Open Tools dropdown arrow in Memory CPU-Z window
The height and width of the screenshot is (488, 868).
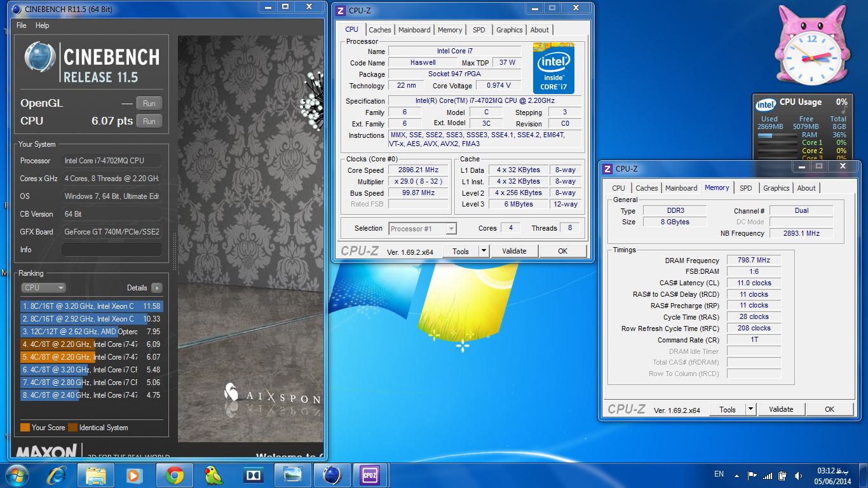(750, 409)
